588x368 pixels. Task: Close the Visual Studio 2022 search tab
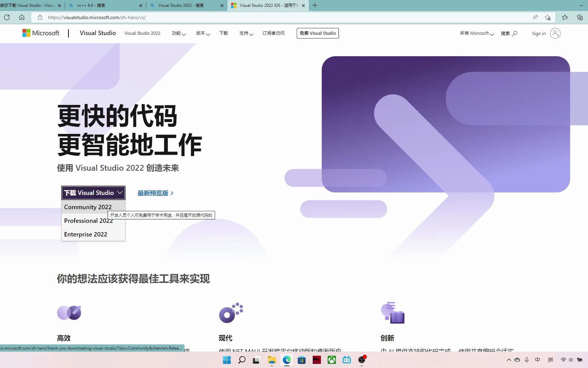pos(222,5)
